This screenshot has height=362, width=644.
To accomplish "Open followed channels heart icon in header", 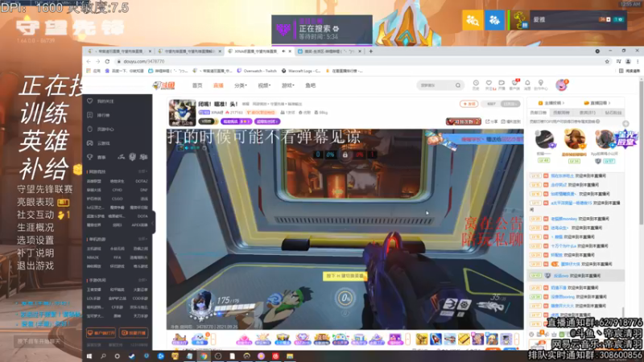I will (489, 84).
